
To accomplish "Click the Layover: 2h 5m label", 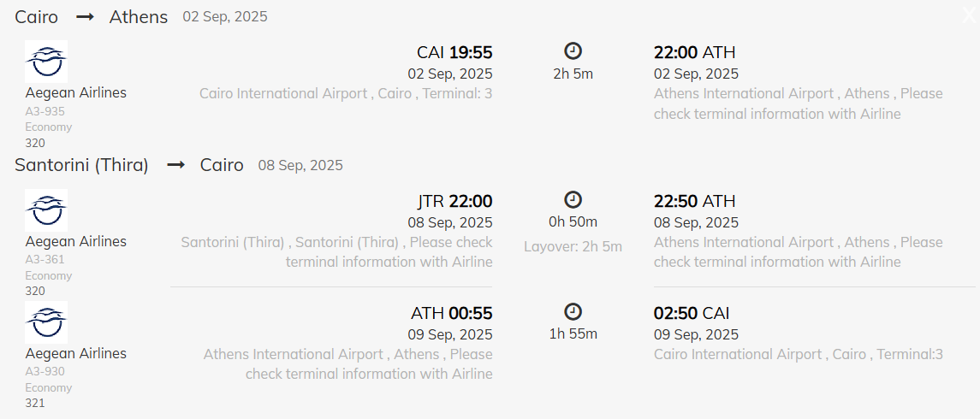I will (573, 247).
